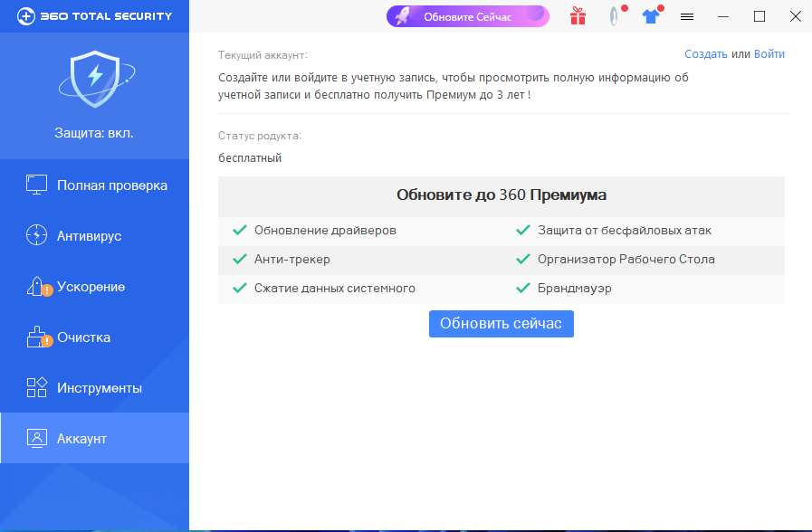Open the blue t-shirt themes icon
The width and height of the screenshot is (812, 532).
651,16
